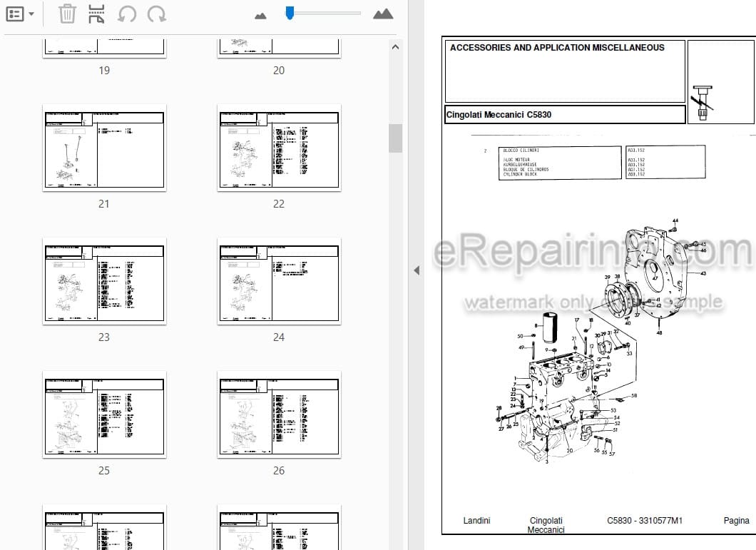Viewport: 756px width, 550px height.
Task: Select page 22 thumbnail
Action: (279, 148)
